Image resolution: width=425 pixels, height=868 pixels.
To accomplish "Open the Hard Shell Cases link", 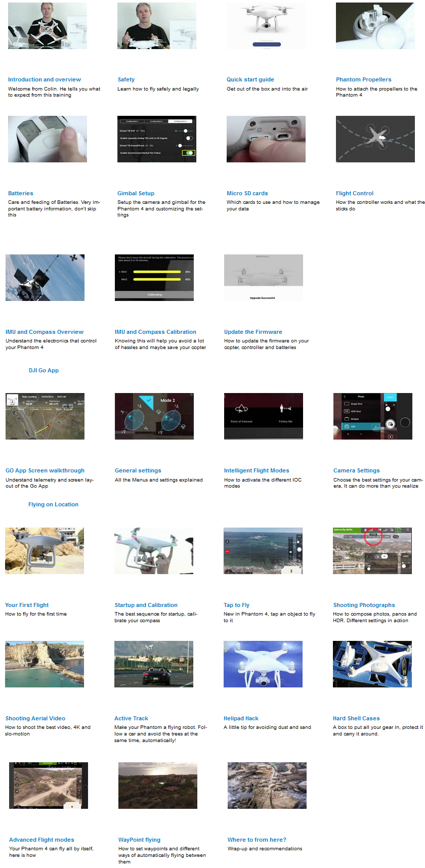I will 356,718.
